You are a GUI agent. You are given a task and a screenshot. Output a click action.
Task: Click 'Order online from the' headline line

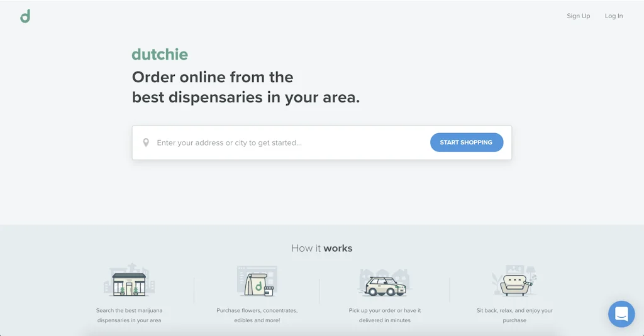coord(213,77)
